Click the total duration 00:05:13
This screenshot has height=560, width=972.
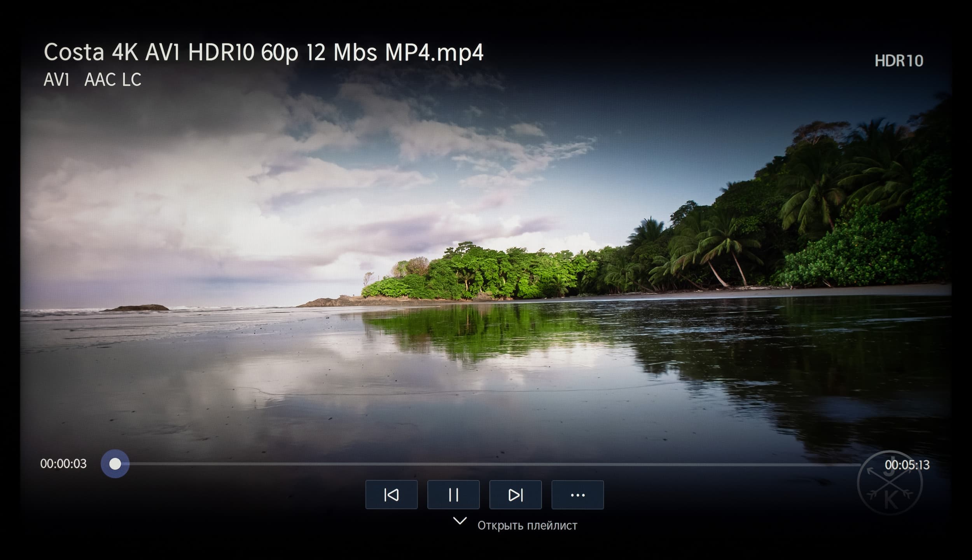(x=907, y=465)
